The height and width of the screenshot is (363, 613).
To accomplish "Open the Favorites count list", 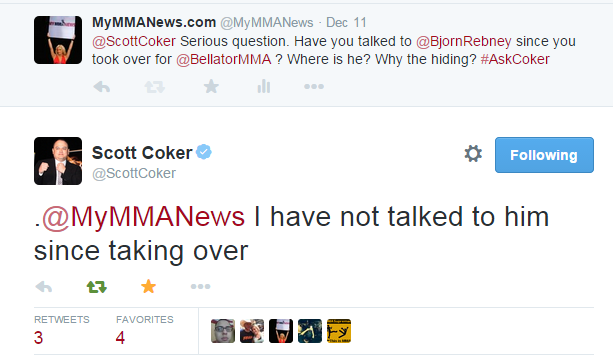I will pyautogui.click(x=145, y=331).
